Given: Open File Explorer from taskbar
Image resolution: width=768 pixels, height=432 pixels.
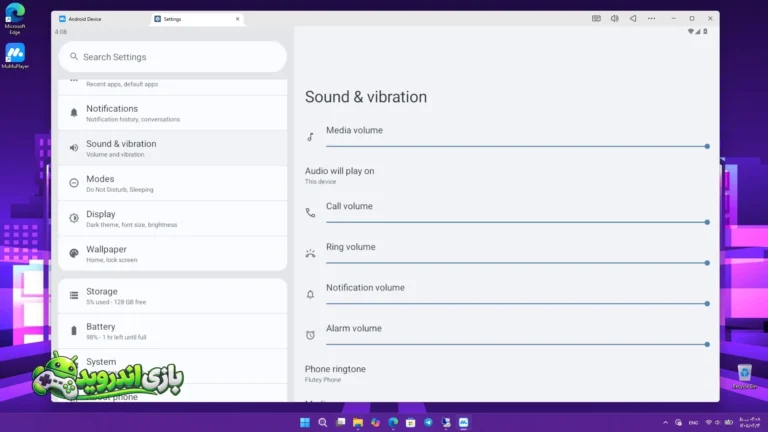Looking at the screenshot, I should tap(358, 422).
